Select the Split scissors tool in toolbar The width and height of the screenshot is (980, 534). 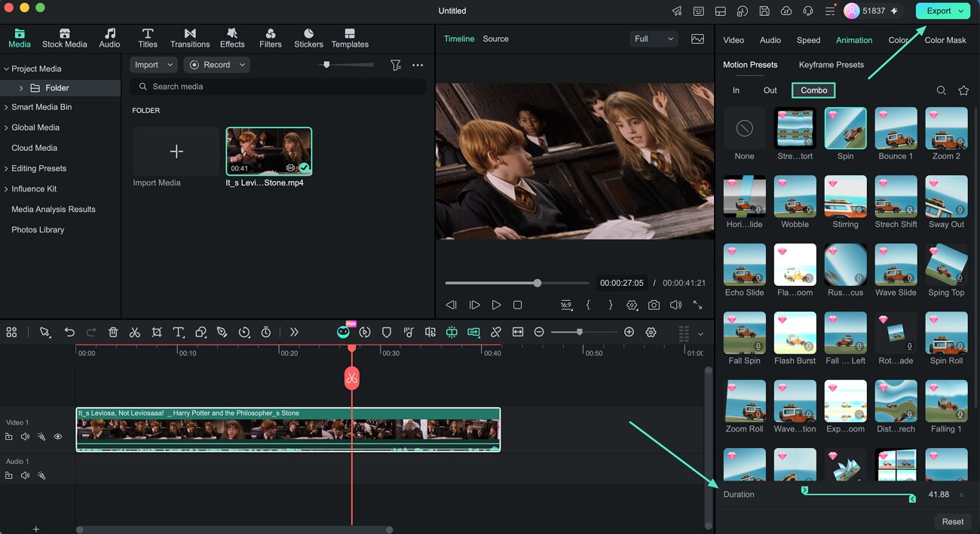point(134,332)
